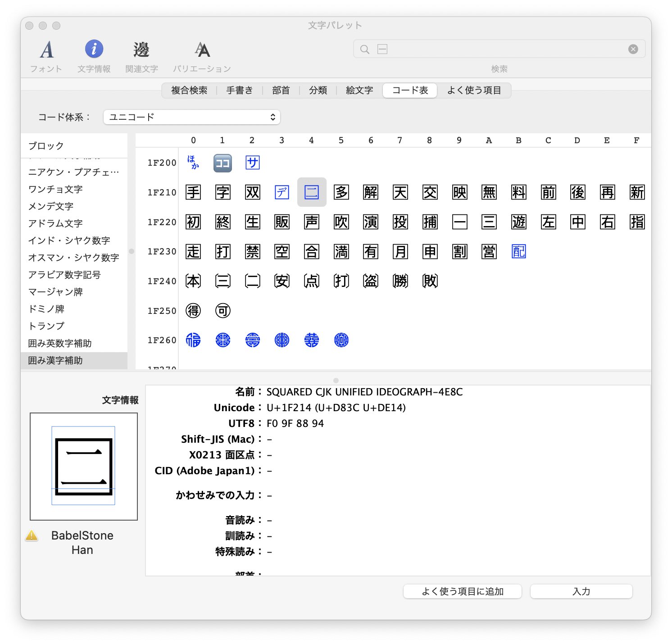
Task: Switch to the よく使う項目 tab
Action: coord(474,91)
